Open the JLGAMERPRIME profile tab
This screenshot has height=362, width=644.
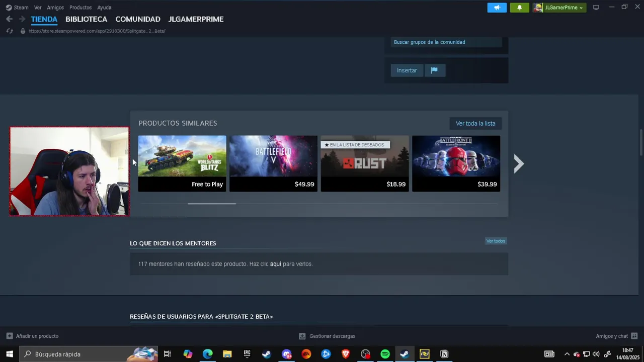196,19
